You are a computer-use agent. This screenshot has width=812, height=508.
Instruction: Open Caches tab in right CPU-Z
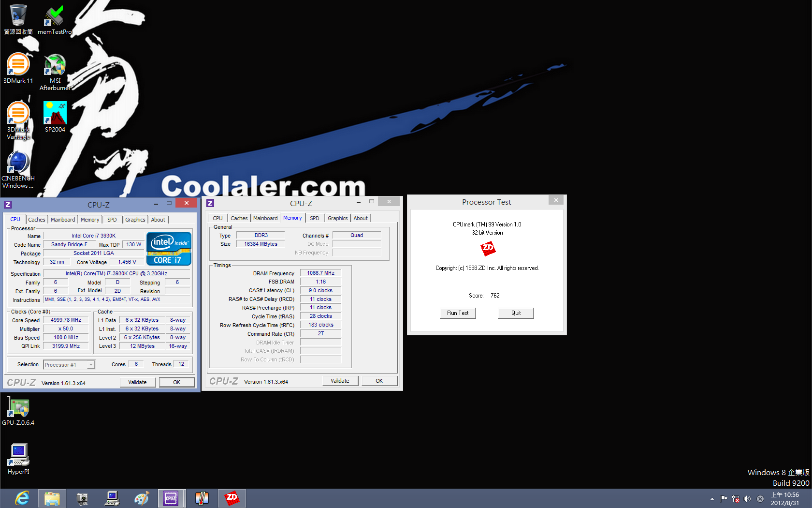coord(239,218)
